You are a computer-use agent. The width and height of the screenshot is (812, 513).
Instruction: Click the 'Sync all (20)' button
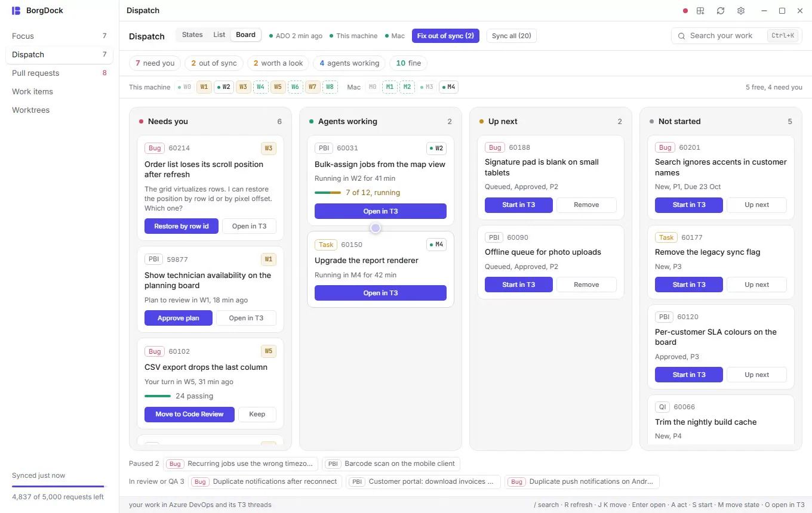point(512,36)
